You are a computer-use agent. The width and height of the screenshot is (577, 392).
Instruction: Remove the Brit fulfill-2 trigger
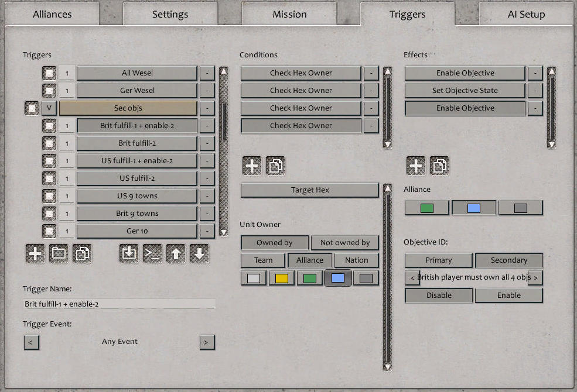click(x=207, y=143)
